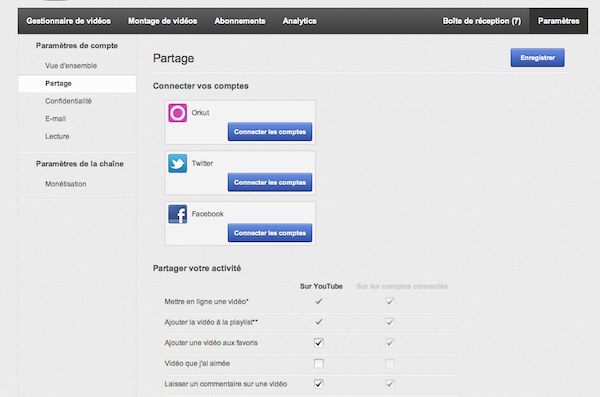Click the Twitter label text

pos(202,163)
